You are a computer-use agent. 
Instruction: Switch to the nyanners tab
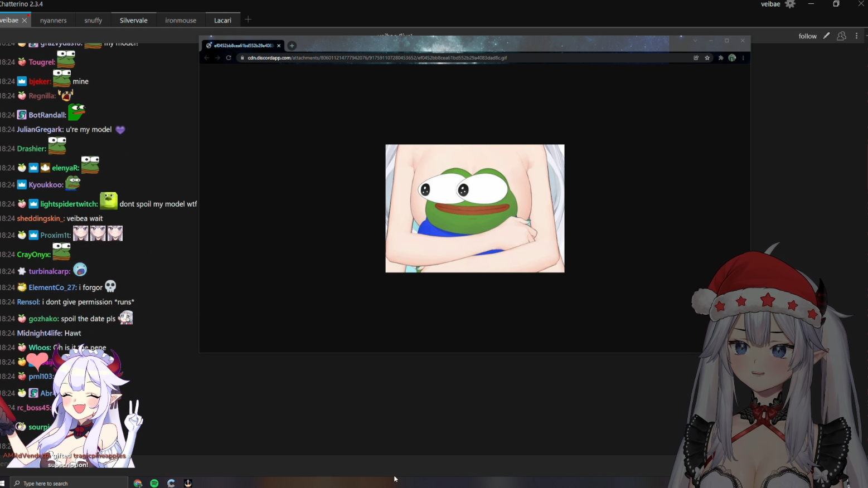pyautogui.click(x=54, y=20)
